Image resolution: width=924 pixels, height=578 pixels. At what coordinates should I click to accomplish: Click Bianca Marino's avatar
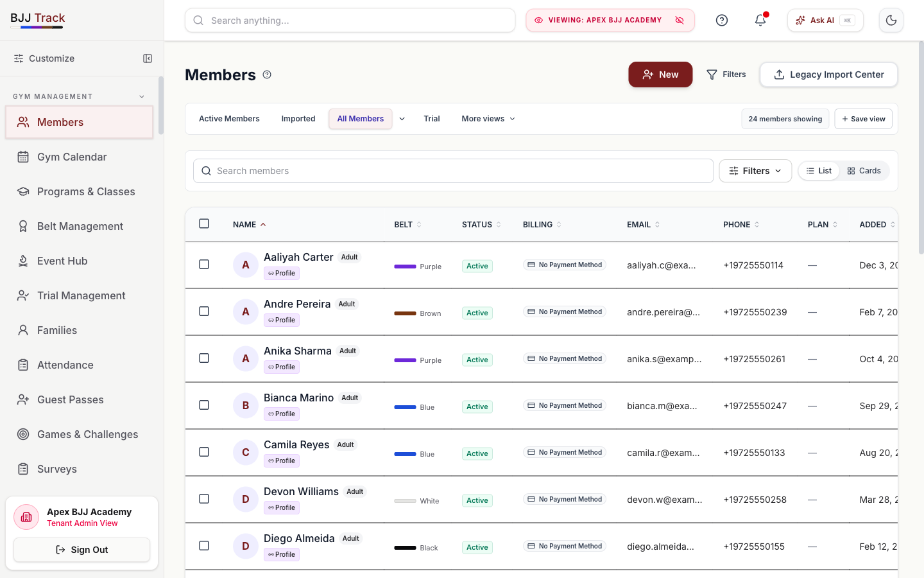(245, 405)
